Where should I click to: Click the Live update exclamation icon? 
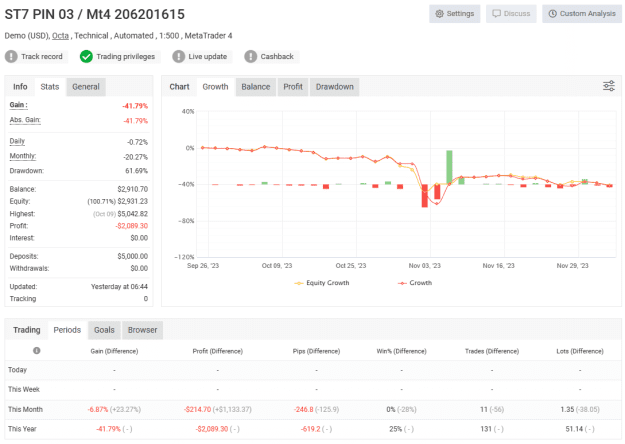point(179,57)
